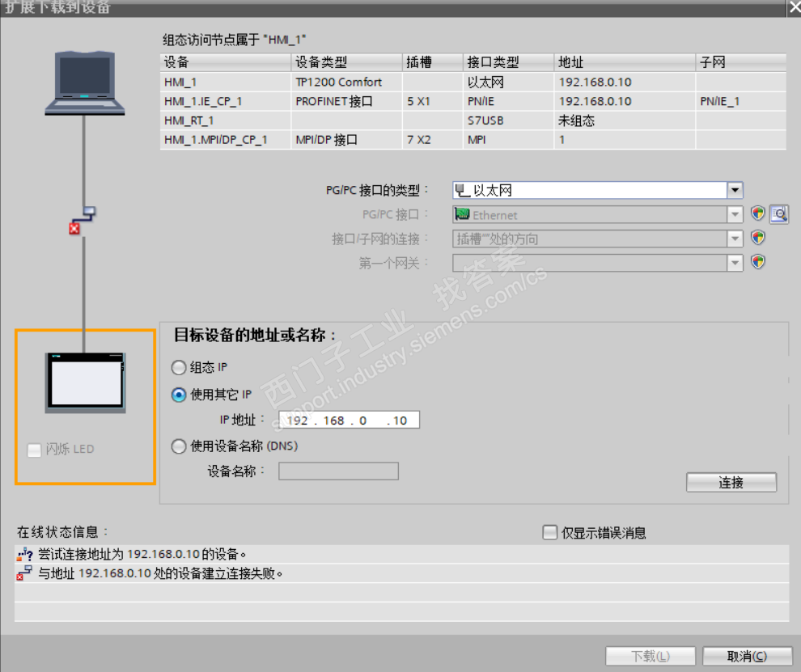
Task: Click shield icon next to interface/subnet connection
Action: coord(757,238)
